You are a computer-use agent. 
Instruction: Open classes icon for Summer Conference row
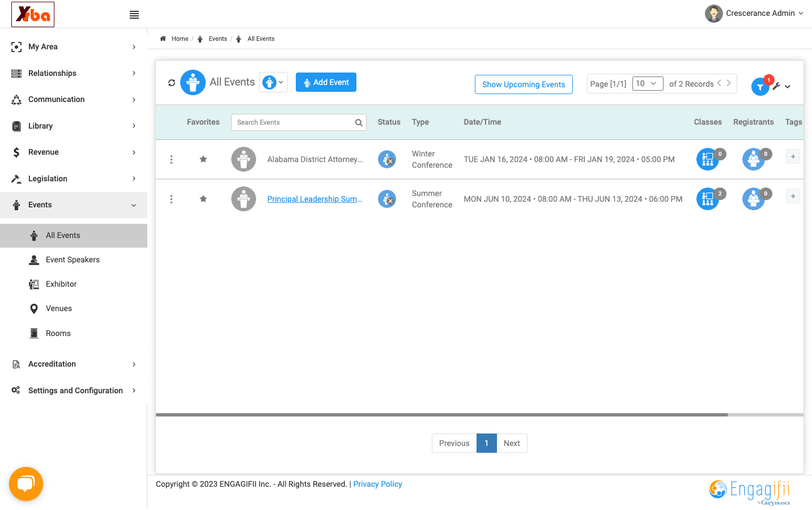(708, 199)
